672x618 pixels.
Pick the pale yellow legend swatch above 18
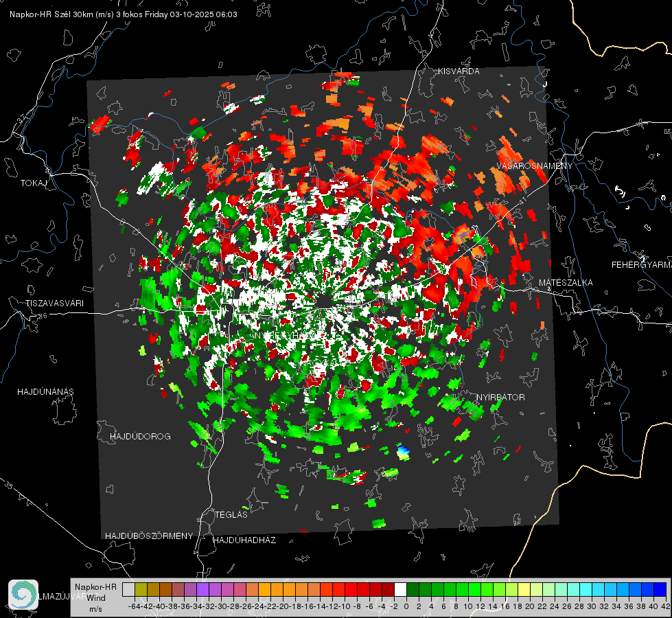524,590
